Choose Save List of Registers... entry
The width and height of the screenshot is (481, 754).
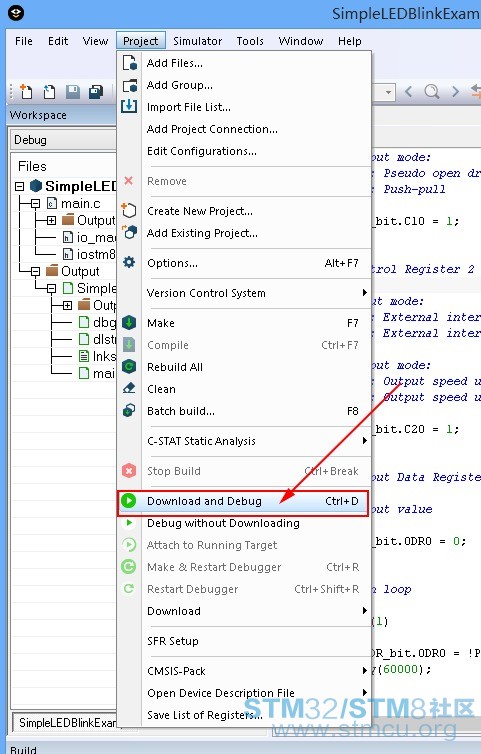click(244, 715)
